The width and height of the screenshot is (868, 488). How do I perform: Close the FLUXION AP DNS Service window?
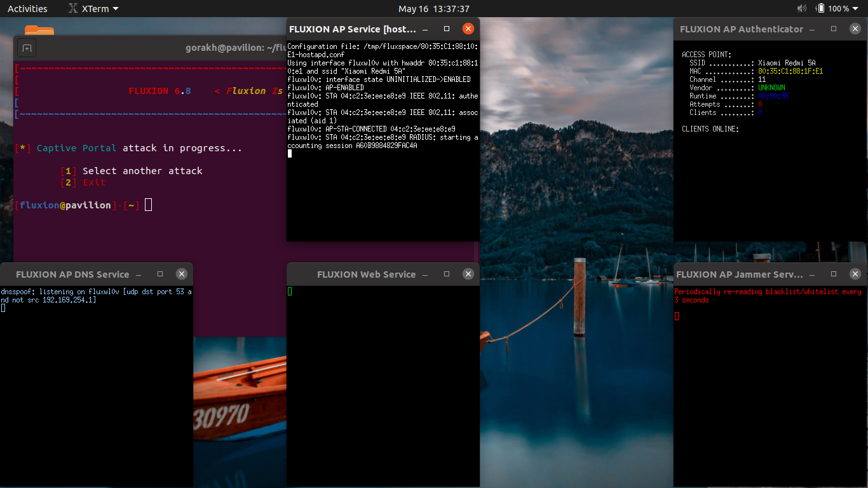click(182, 274)
